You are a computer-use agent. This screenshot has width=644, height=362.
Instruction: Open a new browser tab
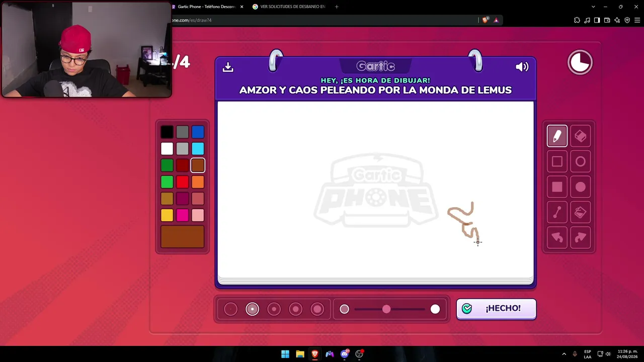coord(337,7)
